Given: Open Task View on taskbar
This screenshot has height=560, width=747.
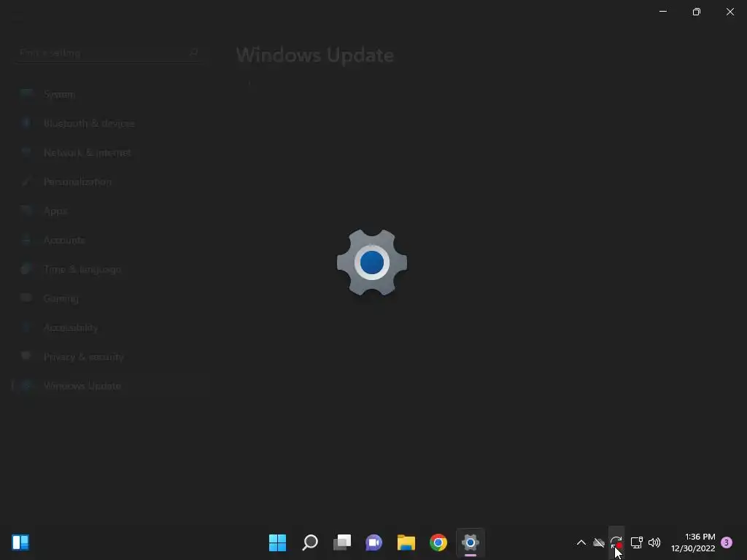Looking at the screenshot, I should [342, 542].
